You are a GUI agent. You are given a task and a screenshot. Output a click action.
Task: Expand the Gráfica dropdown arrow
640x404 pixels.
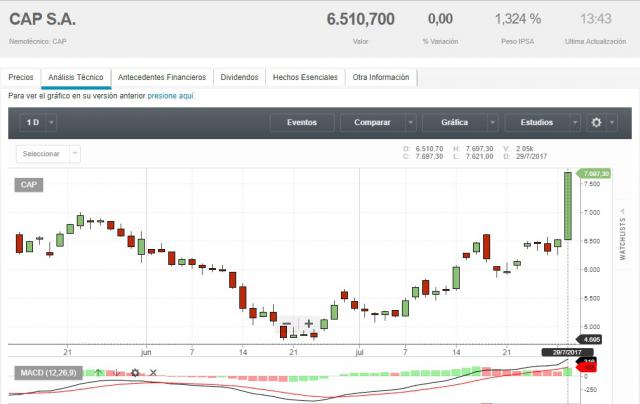click(x=493, y=122)
